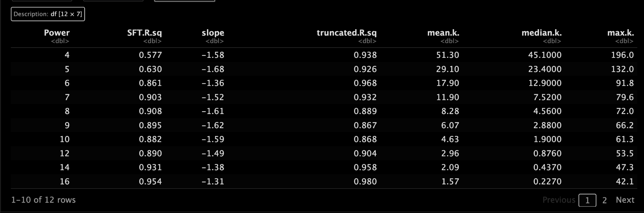Click the Description df [12 x 7] label
Image resolution: width=644 pixels, height=213 pixels.
tap(48, 14)
